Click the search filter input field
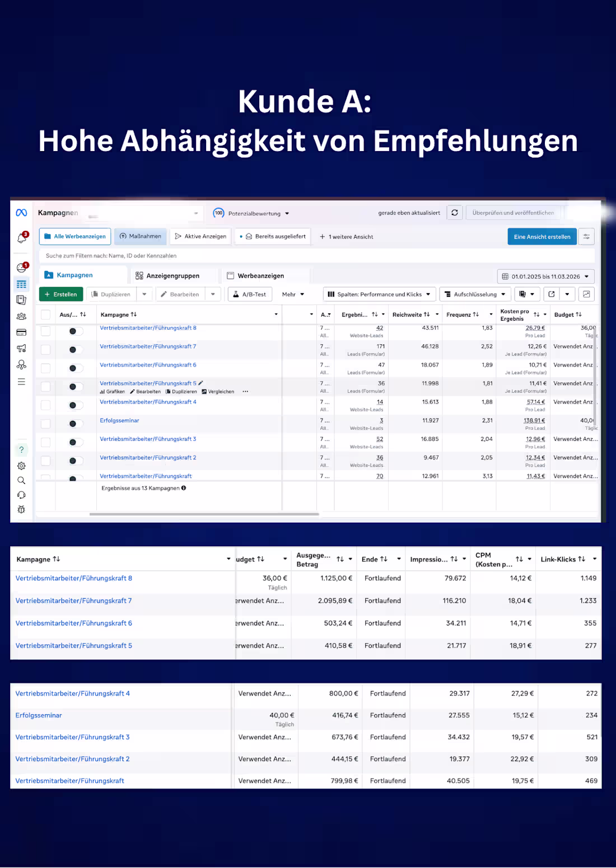This screenshot has width=616, height=868. pos(316,256)
